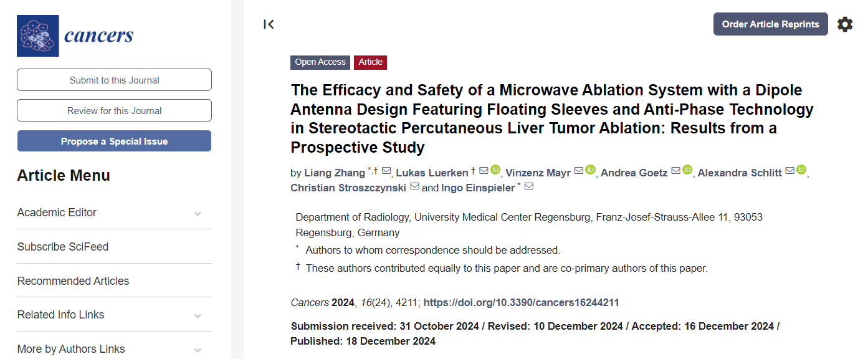This screenshot has height=359, width=868.
Task: Click Submit to this Journal button
Action: coord(114,80)
